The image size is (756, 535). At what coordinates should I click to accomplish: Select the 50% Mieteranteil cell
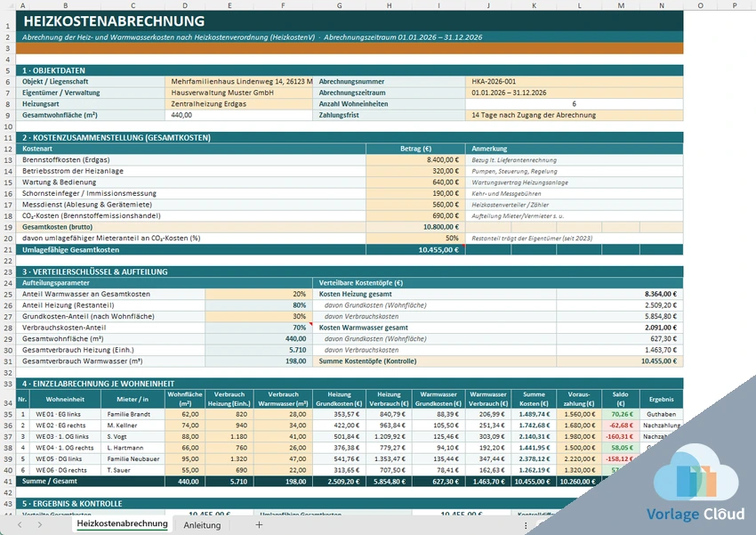415,238
